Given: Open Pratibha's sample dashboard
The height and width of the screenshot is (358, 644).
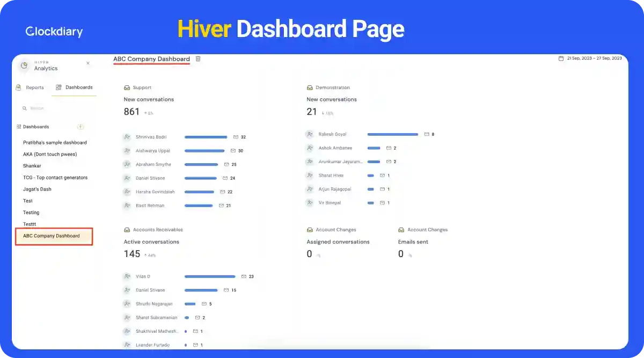Looking at the screenshot, I should pos(55,143).
